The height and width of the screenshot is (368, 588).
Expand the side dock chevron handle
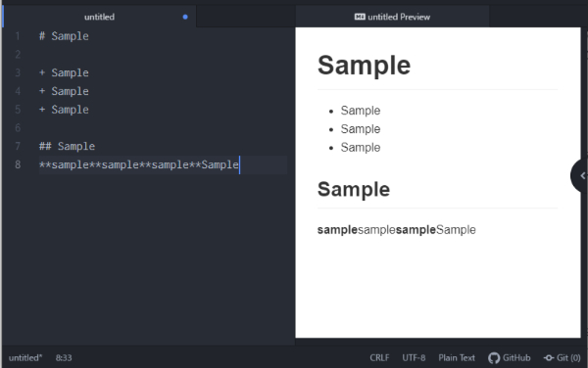(x=580, y=175)
